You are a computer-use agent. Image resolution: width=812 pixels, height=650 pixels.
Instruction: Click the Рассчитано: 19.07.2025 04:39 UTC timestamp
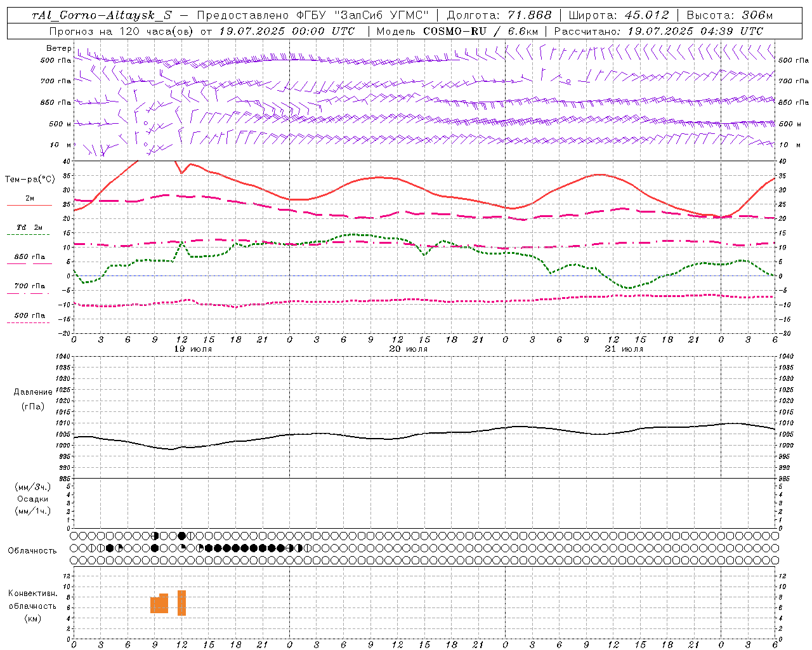658,31
